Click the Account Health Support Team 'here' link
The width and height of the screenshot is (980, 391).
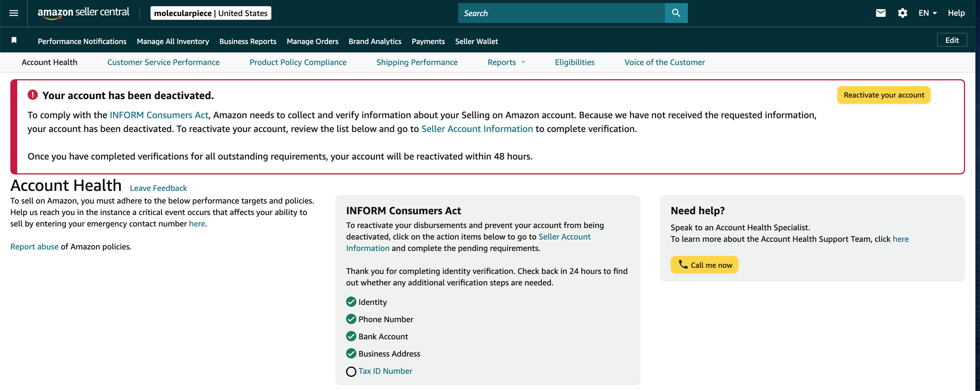(x=900, y=239)
